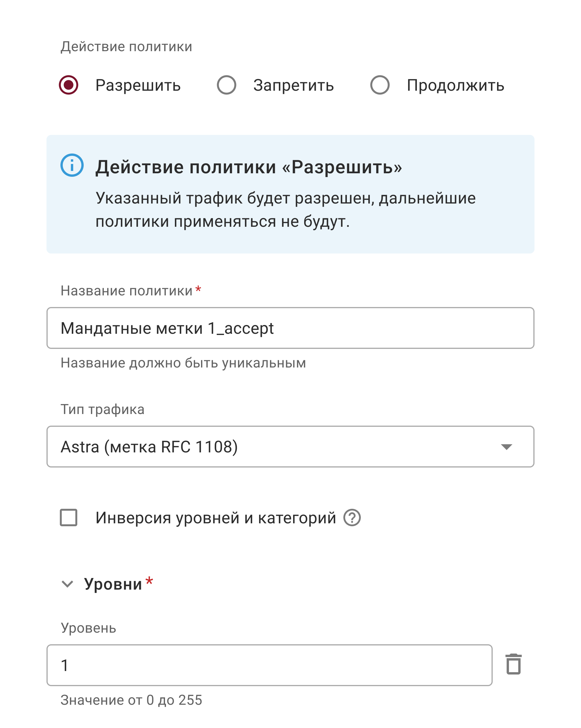The height and width of the screenshot is (728, 581).
Task: Click into the "Уровень" value field
Action: pos(269,665)
